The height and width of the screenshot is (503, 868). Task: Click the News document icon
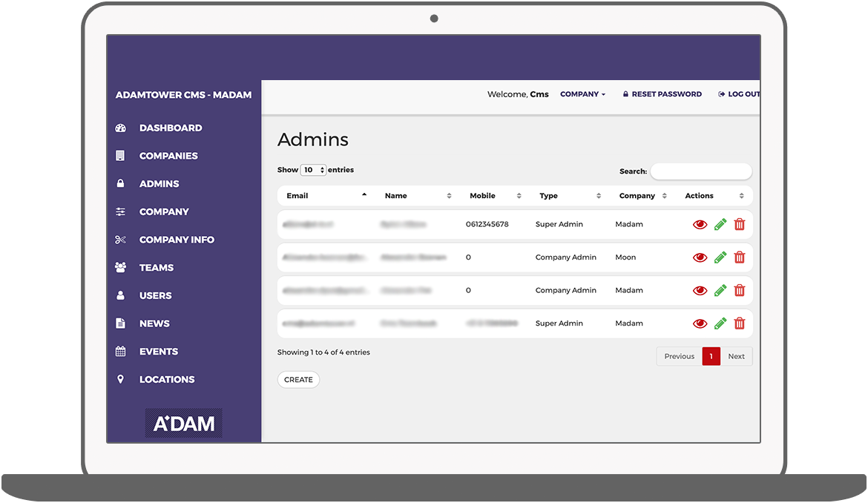[x=120, y=323]
